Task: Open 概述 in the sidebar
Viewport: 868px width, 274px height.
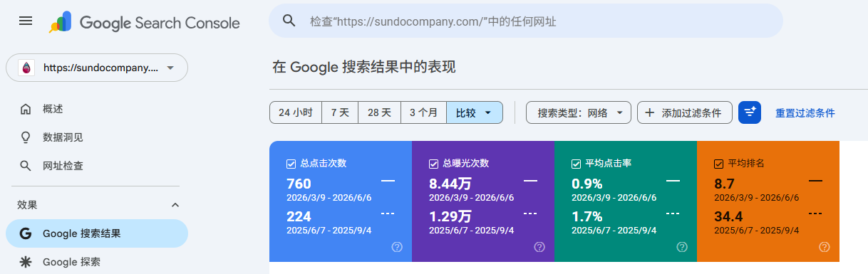Action: pos(97,109)
